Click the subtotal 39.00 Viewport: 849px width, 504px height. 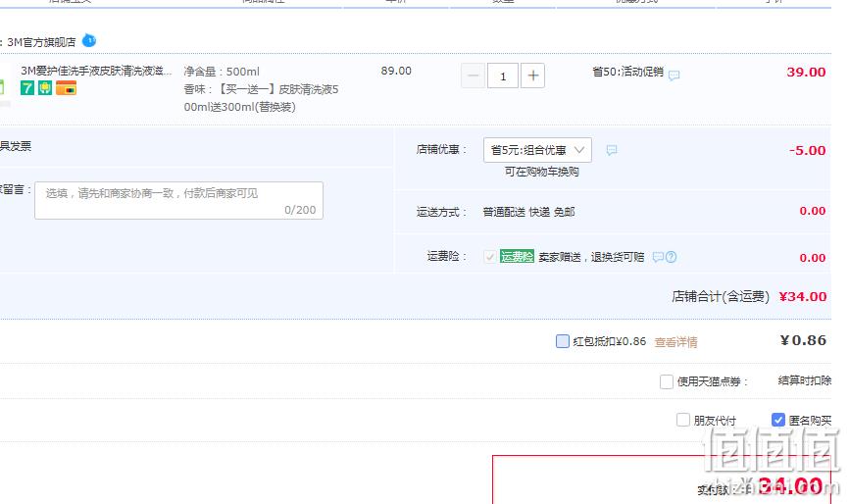(806, 72)
